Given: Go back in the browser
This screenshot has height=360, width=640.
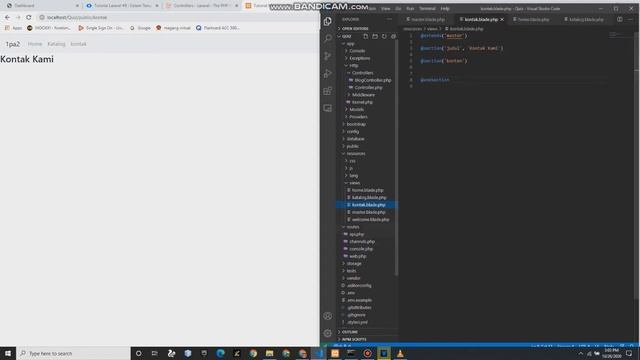Looking at the screenshot, I should tap(7, 17).
